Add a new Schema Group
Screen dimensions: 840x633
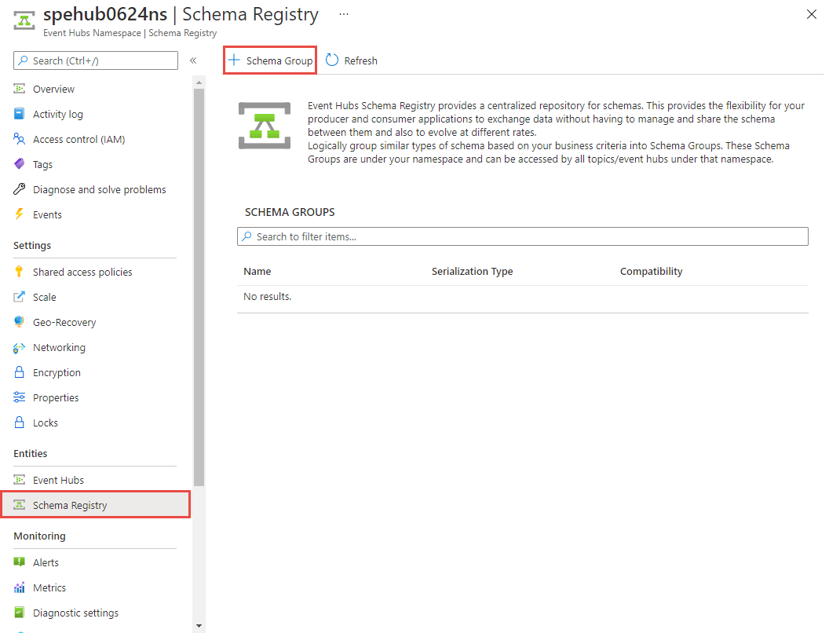coord(270,60)
